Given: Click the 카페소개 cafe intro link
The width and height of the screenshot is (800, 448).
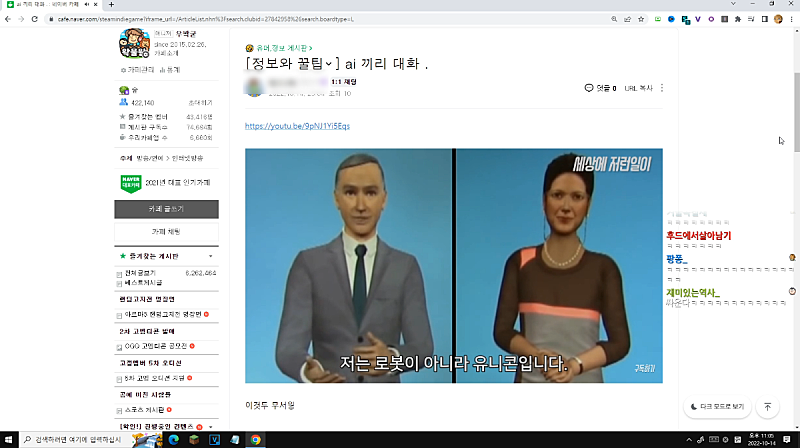Looking at the screenshot, I should 166,53.
